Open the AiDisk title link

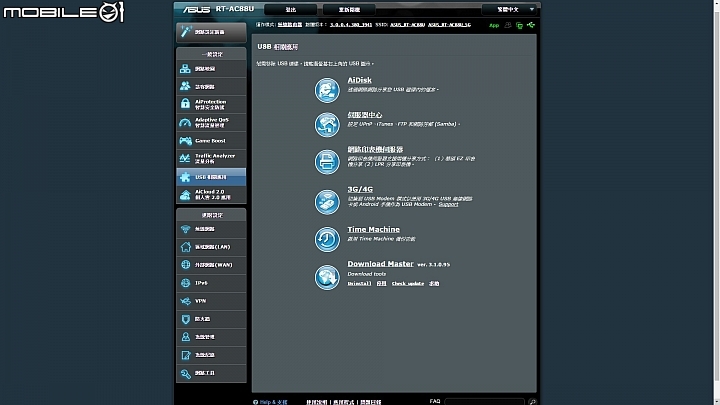pyautogui.click(x=360, y=80)
